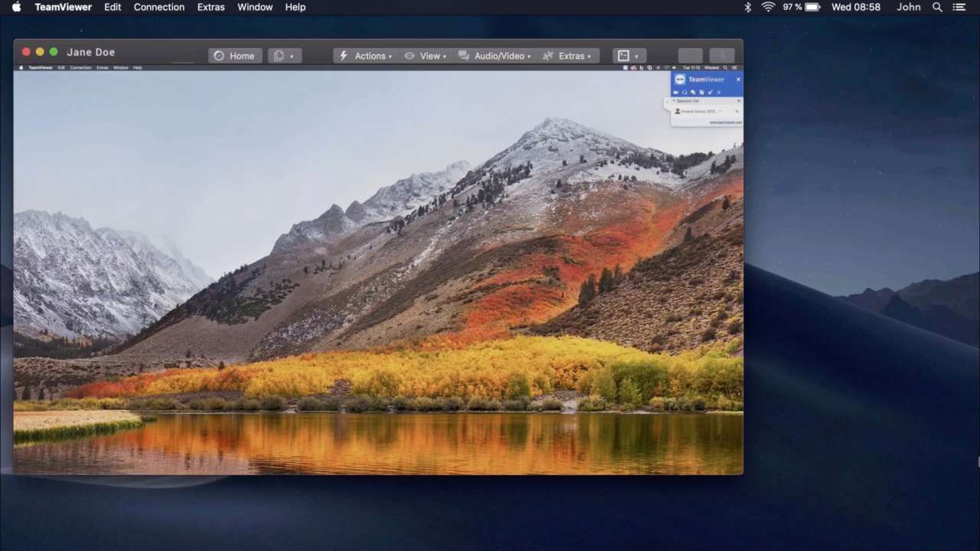Open the Apple menu
The image size is (980, 551).
pos(16,7)
